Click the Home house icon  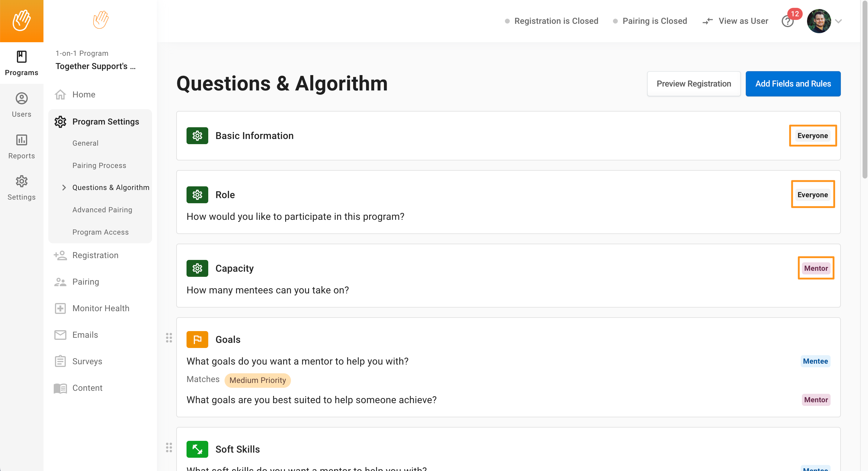(x=60, y=95)
